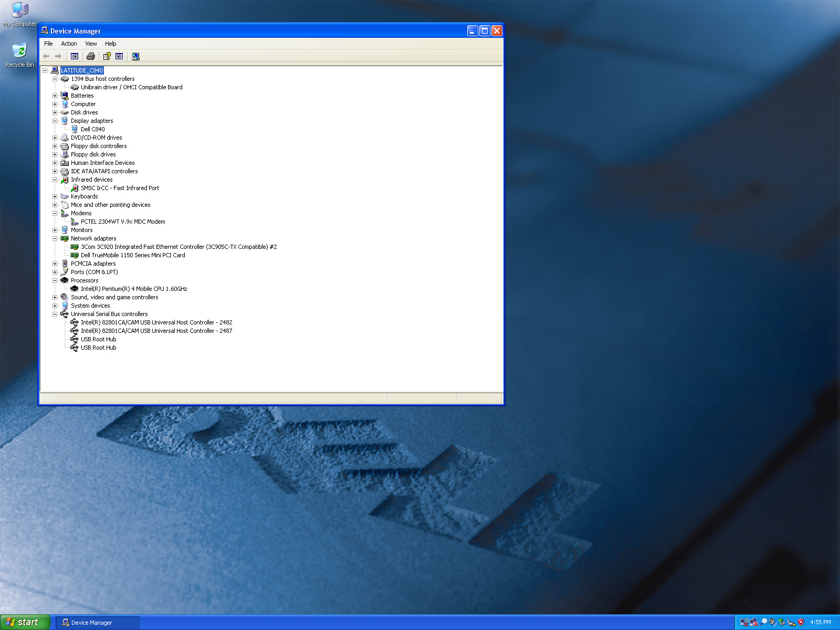Collapse Universal Serial Bus controllers node
Screen dimensions: 840x630
[55, 314]
